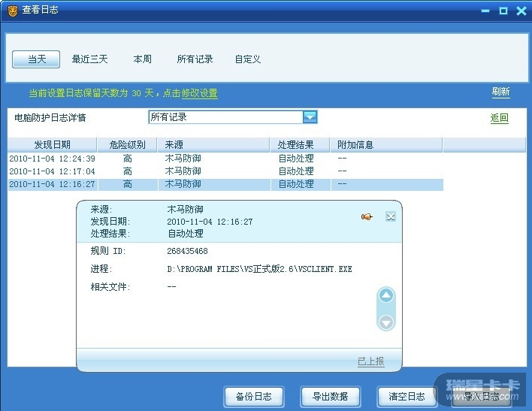Minimize the 查看日志 window
This screenshot has height=411, width=532.
coord(485,11)
